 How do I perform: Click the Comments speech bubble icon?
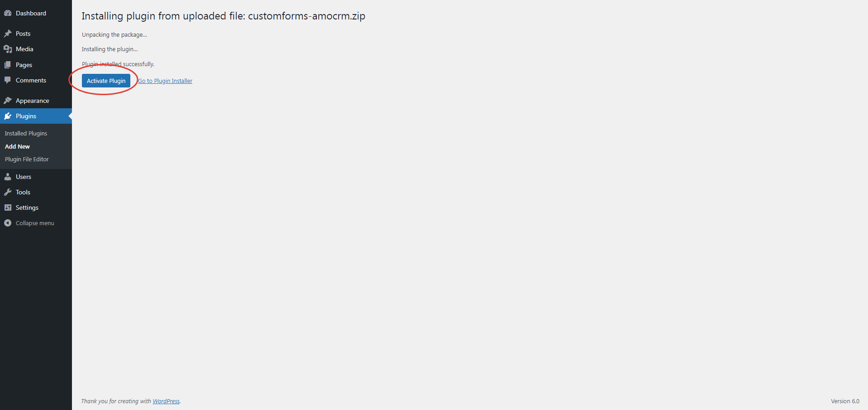point(8,80)
